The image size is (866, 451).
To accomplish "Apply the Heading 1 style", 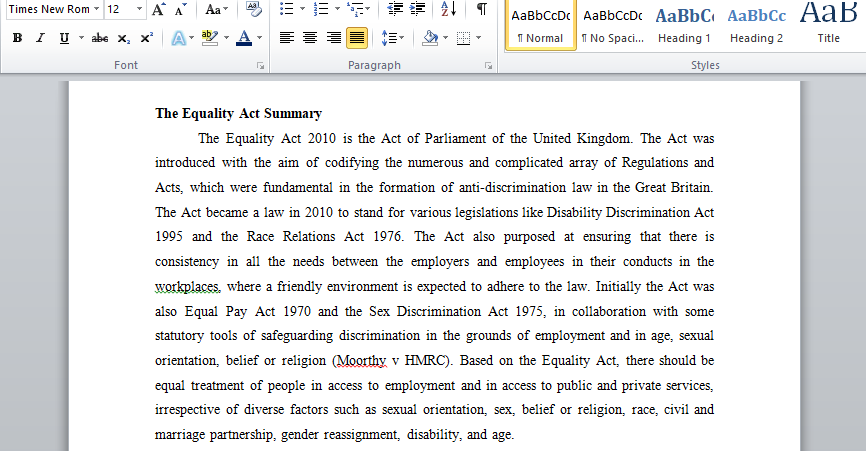I will (x=684, y=25).
